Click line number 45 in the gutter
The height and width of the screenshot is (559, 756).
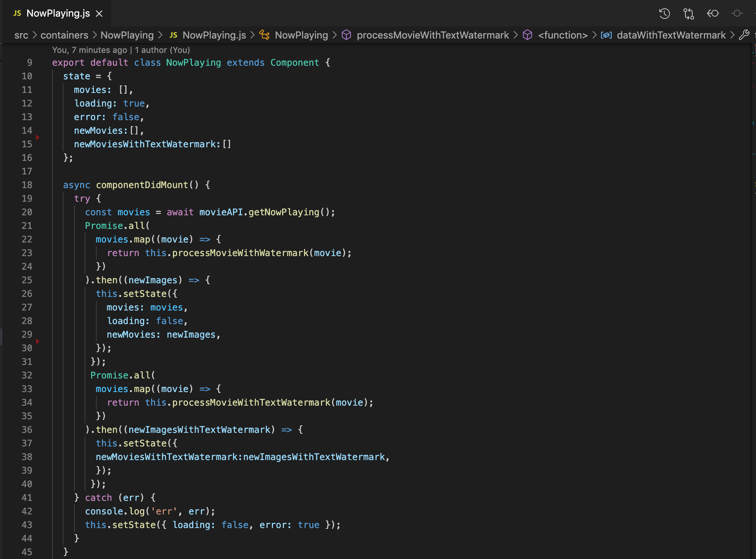tap(27, 552)
